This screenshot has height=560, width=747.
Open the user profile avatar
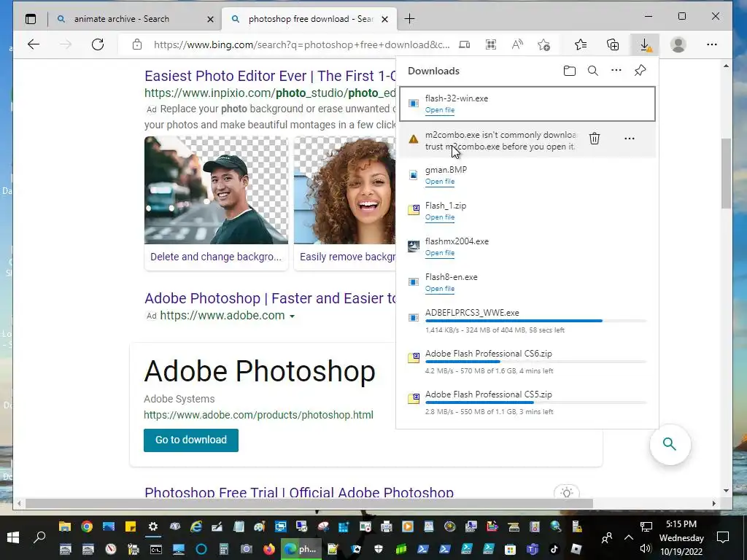[x=678, y=44]
